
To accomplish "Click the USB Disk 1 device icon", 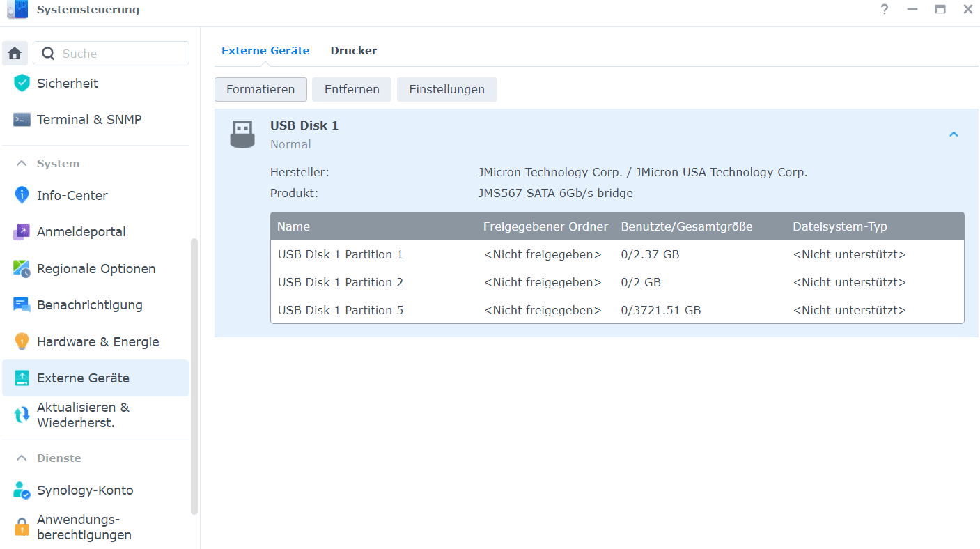I will [242, 134].
